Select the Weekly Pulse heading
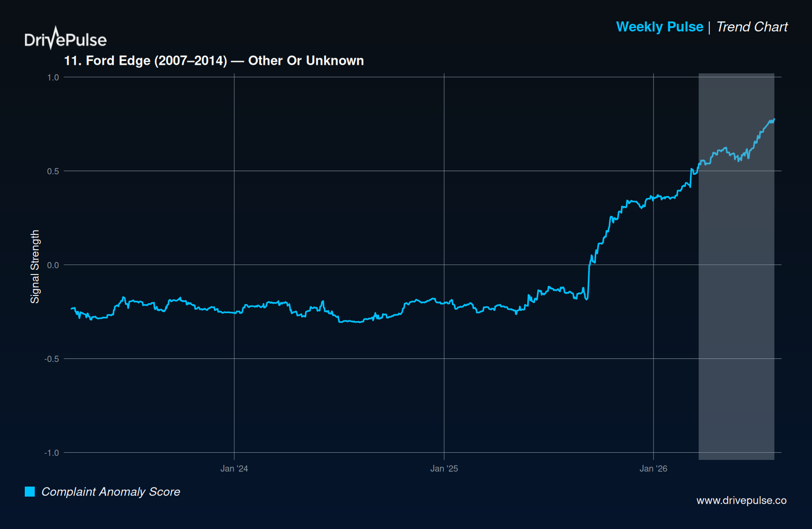Viewport: 812px width, 529px height. (660, 27)
